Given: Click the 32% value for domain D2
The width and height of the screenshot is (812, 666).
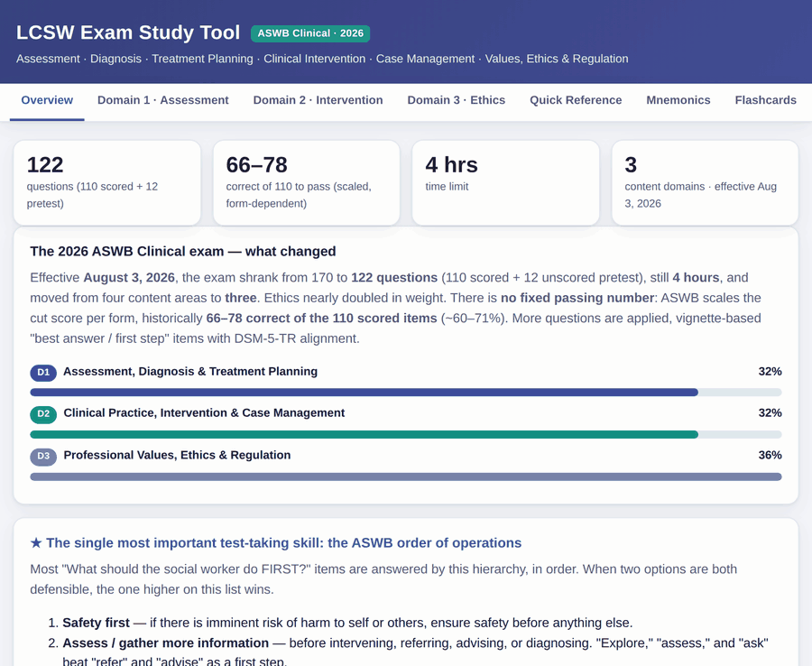Looking at the screenshot, I should coord(770,413).
